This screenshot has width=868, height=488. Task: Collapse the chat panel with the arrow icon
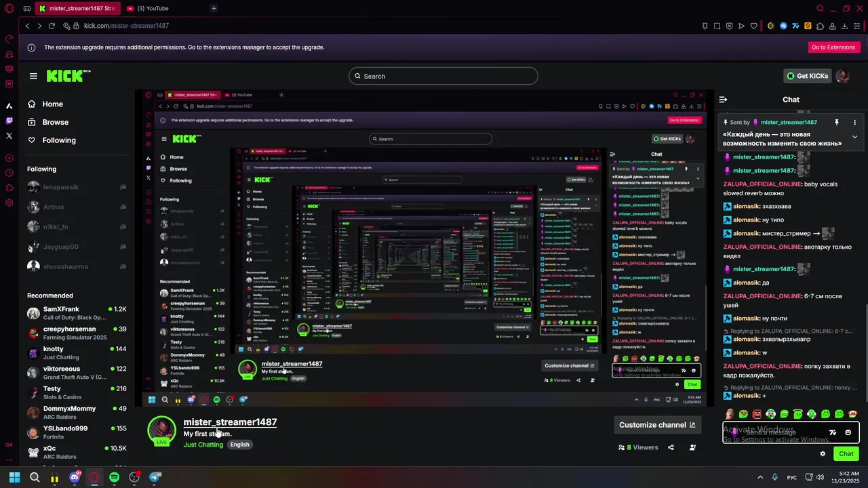click(723, 100)
